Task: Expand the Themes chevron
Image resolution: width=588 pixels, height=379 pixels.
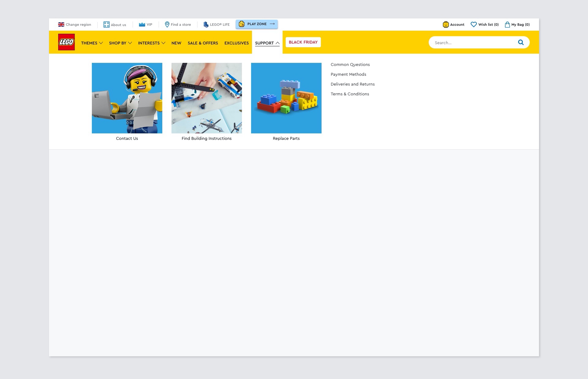Action: click(x=101, y=43)
